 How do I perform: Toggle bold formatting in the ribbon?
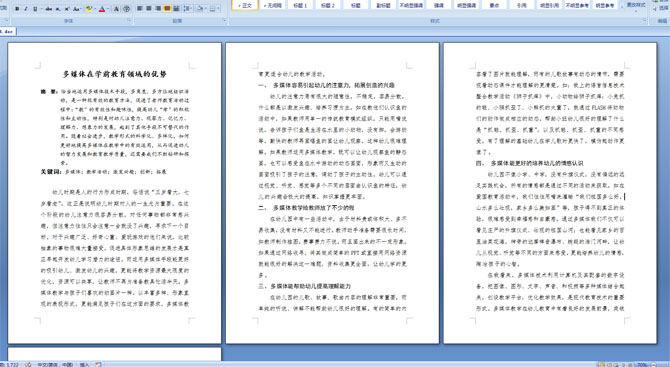coord(17,9)
